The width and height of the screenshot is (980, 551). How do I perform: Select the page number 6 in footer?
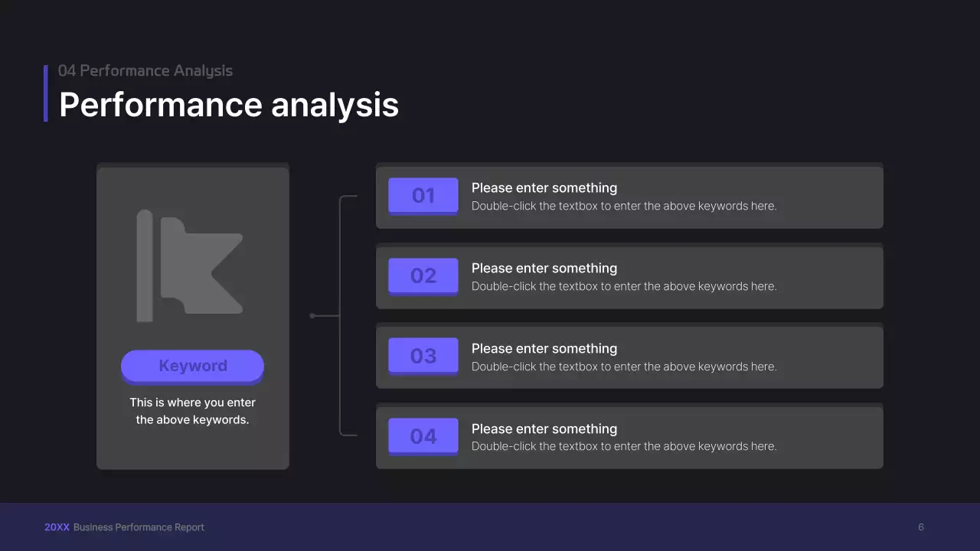pos(921,527)
